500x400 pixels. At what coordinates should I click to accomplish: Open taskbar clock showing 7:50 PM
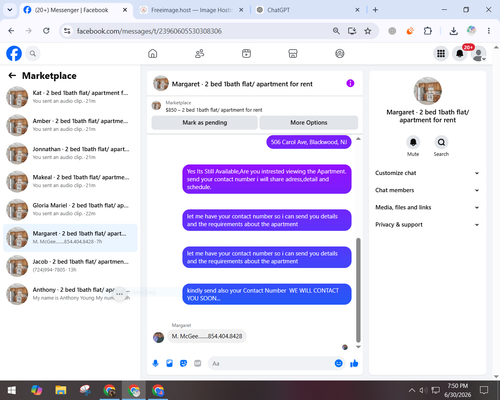tap(457, 390)
